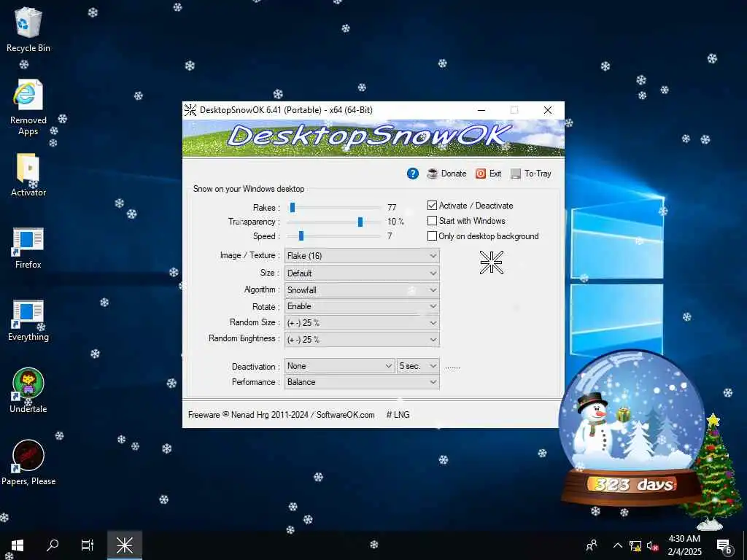Open the Action Center notification icon
747x560 pixels.
(724, 547)
